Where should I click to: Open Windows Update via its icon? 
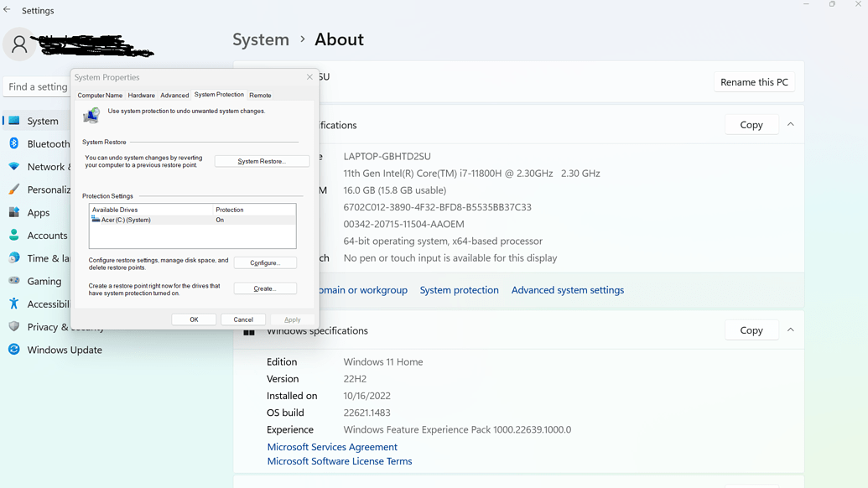pyautogui.click(x=14, y=350)
